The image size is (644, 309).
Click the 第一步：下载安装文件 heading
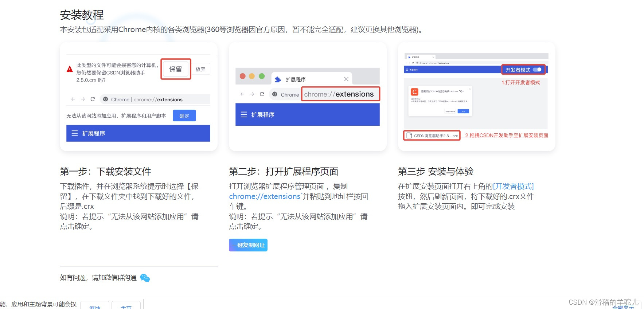(105, 171)
